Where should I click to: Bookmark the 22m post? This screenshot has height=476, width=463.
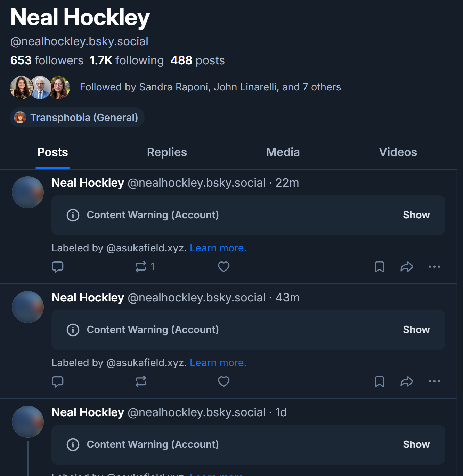click(379, 267)
